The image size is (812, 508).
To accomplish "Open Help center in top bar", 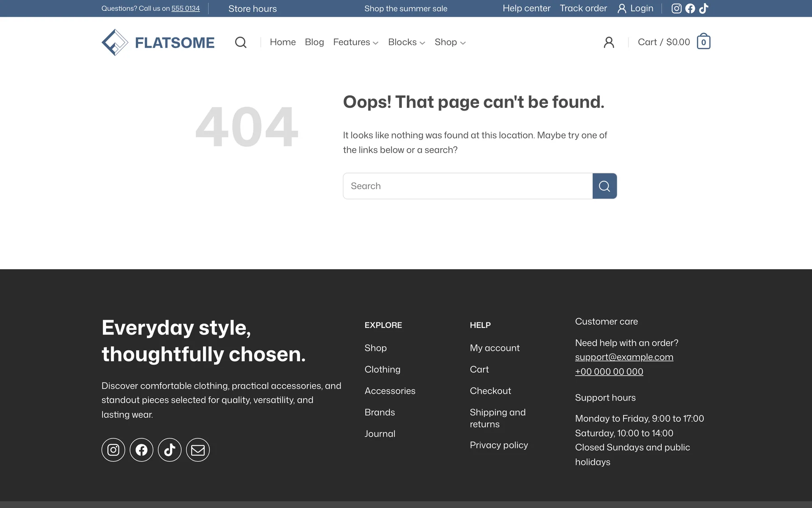I will click(x=526, y=8).
